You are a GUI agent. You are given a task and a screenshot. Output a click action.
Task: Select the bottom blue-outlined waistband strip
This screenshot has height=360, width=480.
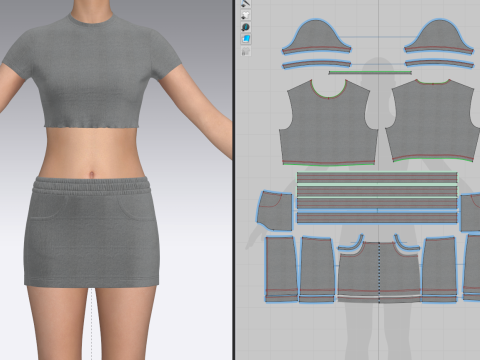point(377,218)
